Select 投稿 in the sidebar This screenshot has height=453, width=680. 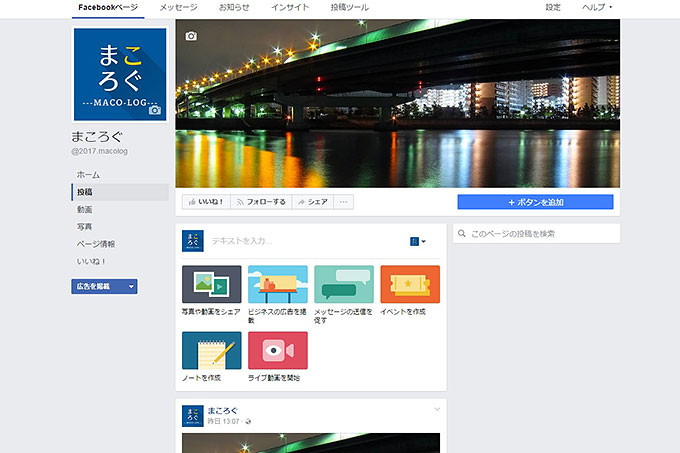point(120,192)
